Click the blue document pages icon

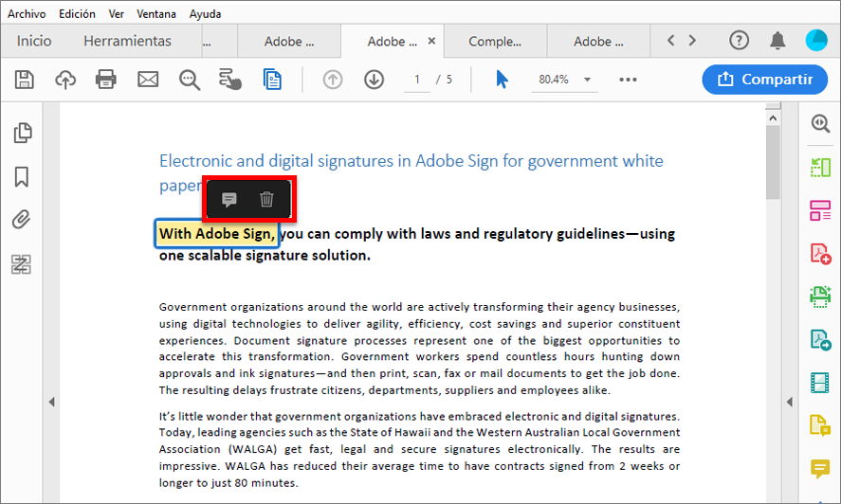point(272,80)
